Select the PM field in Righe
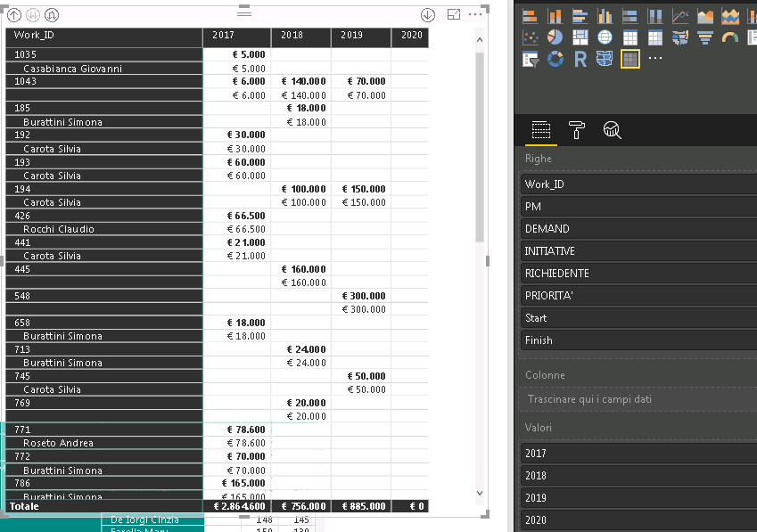 [638, 207]
